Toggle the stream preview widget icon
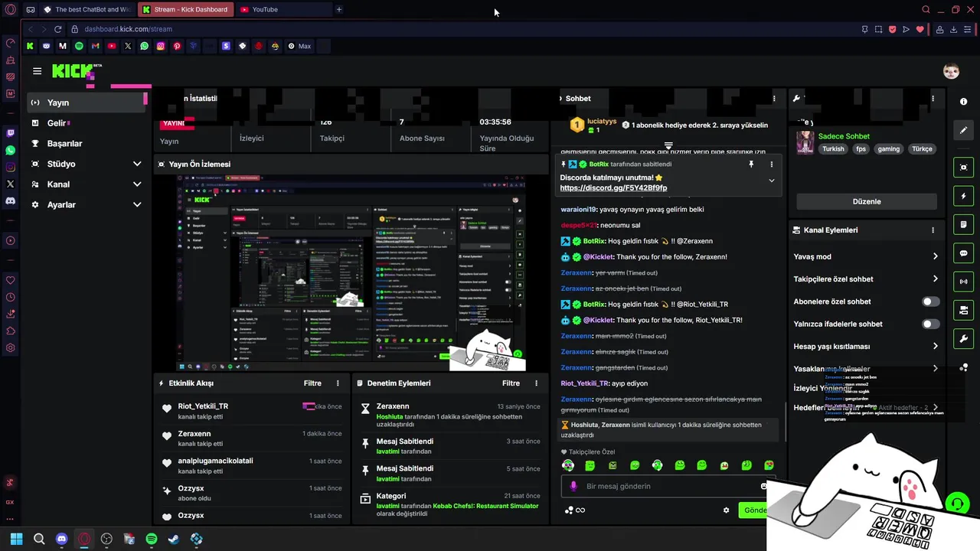980x551 pixels. pos(963,168)
